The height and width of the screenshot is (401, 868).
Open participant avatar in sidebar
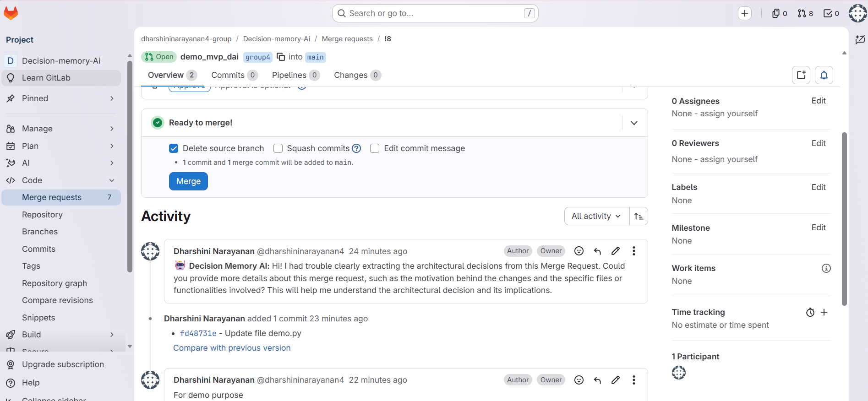[679, 373]
